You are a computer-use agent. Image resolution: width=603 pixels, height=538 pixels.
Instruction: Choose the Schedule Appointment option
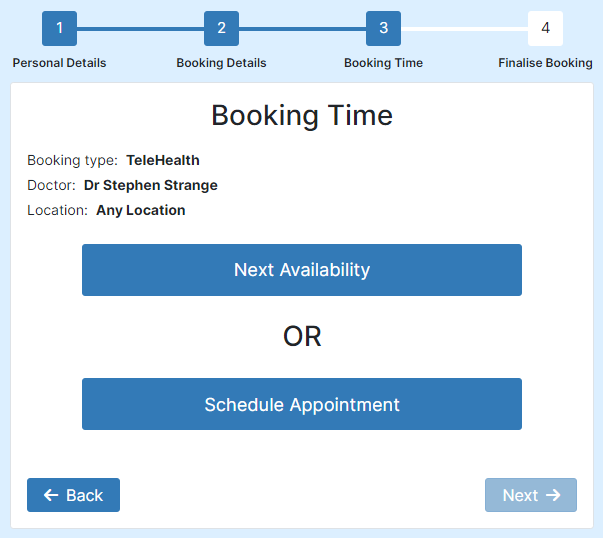[302, 404]
